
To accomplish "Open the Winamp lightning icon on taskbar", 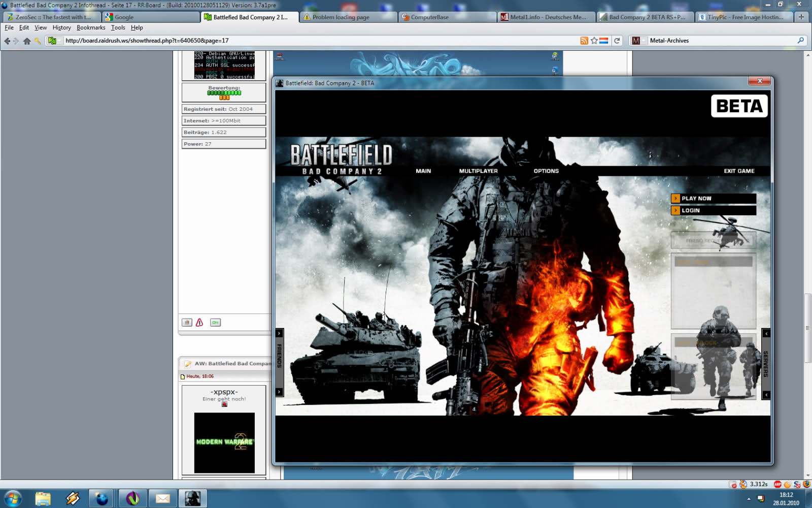I will (73, 498).
